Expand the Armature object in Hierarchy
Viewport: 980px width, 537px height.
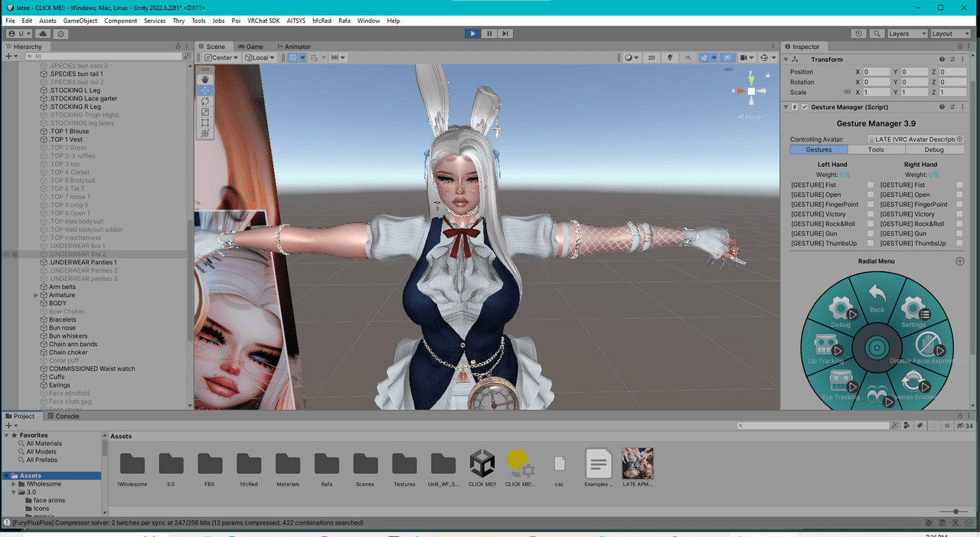tap(36, 295)
